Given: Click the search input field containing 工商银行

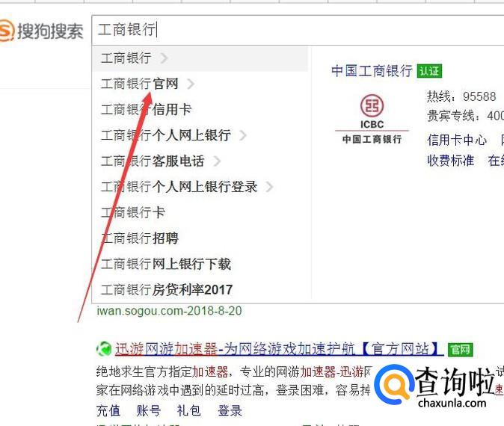Looking at the screenshot, I should pos(298,30).
